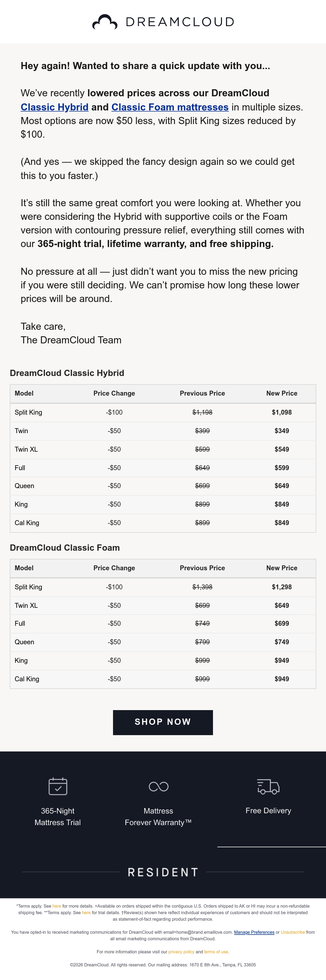Open Manage Preferences link
This screenshot has height=980, width=326.
point(254,932)
